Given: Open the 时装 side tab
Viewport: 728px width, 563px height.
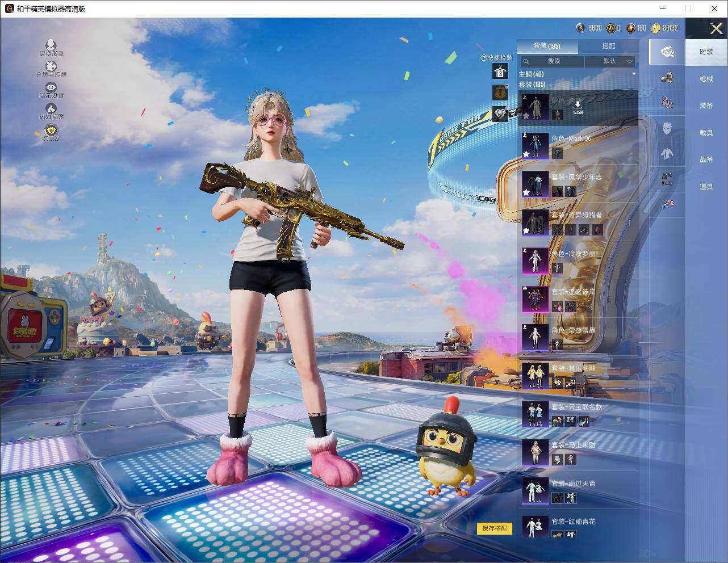Looking at the screenshot, I should tap(706, 52).
